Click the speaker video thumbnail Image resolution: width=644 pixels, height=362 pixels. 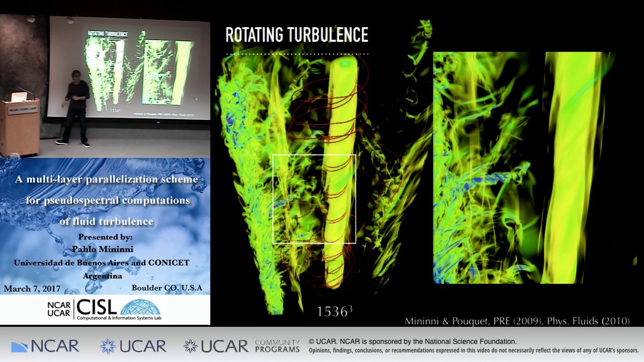(105, 85)
